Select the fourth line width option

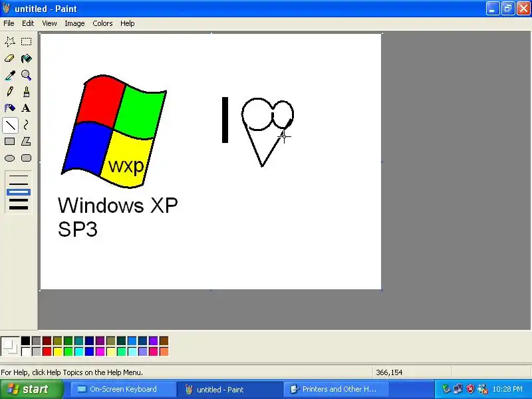click(x=19, y=200)
